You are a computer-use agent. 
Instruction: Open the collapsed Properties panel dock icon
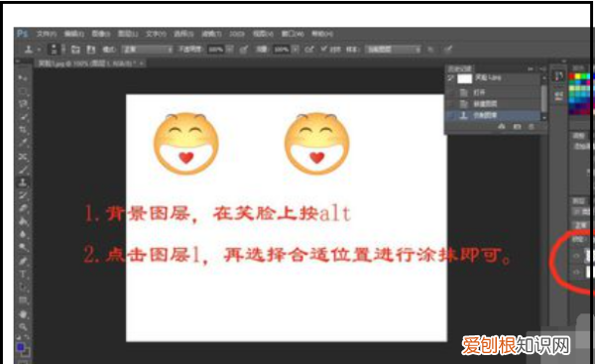pos(558,95)
